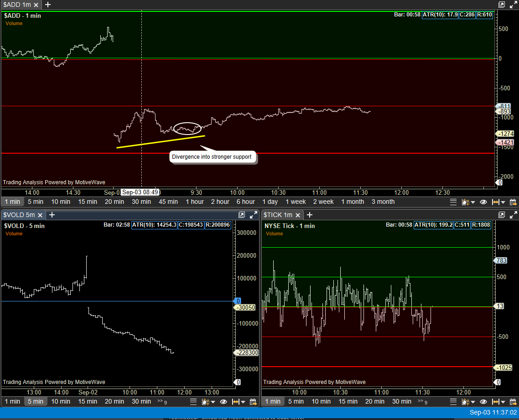Click go-to-date calendar icon in $ADD chart
This screenshot has width=519, height=420.
click(513, 202)
